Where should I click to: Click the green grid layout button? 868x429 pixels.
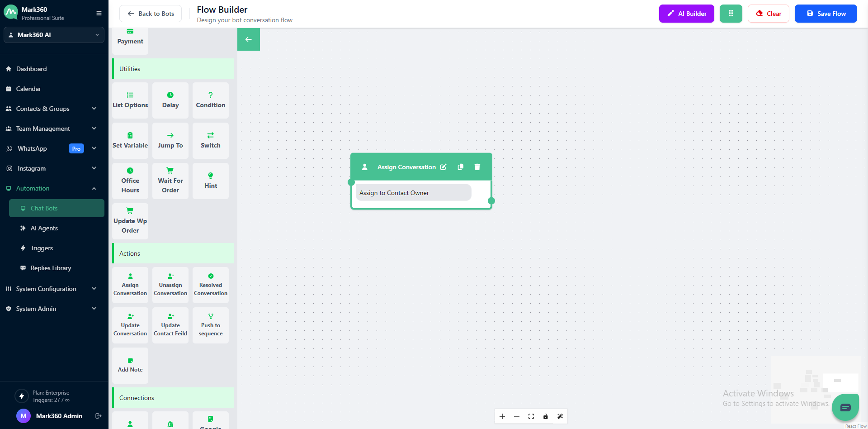coord(731,14)
